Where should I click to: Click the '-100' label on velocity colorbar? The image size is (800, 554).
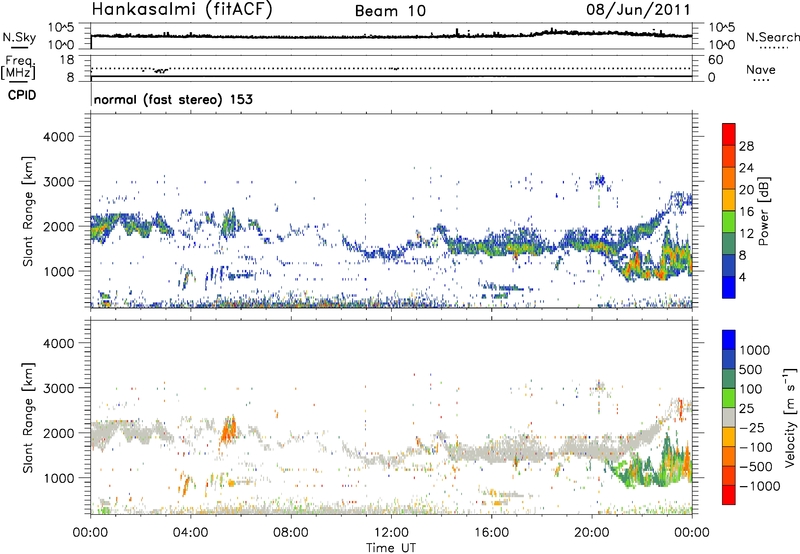755,447
